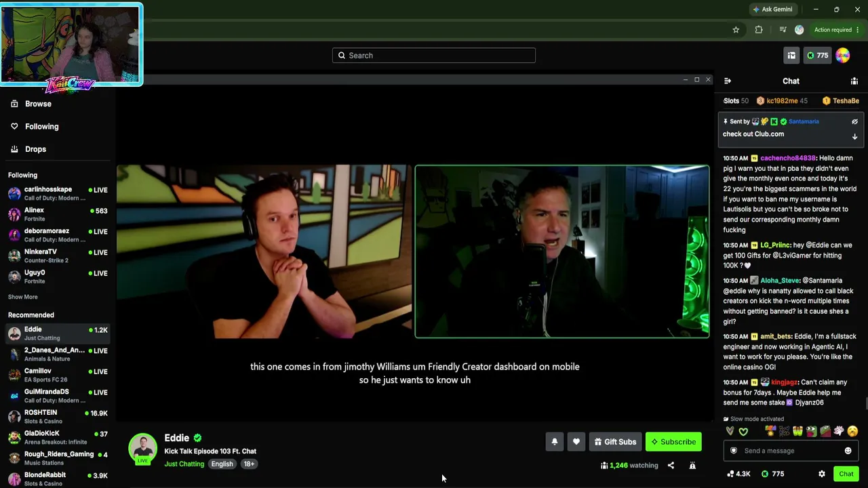The width and height of the screenshot is (868, 488).
Task: Bookmark this page with the star icon
Action: [x=736, y=30]
